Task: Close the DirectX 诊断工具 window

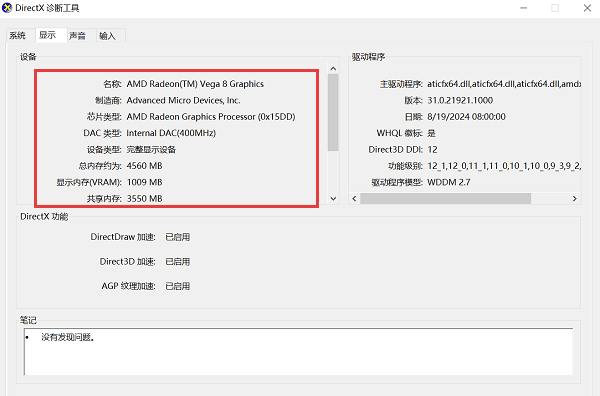Action: tap(587, 8)
